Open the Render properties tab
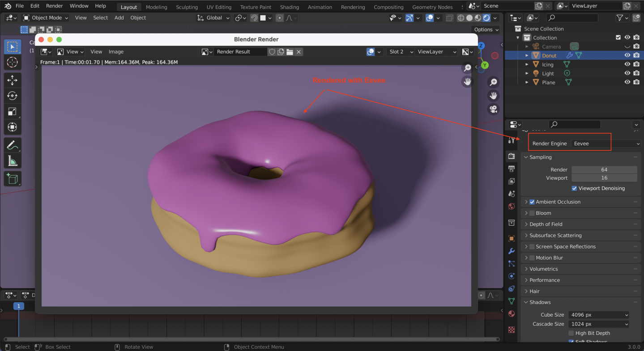 (x=511, y=156)
